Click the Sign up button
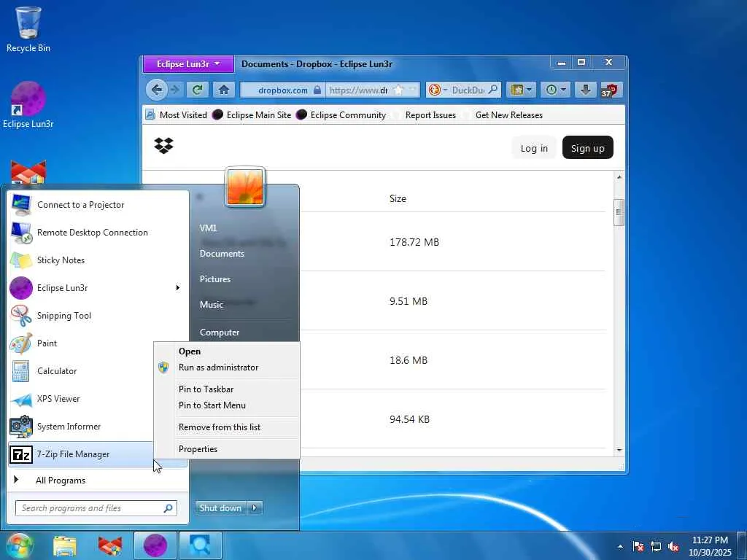 click(587, 148)
